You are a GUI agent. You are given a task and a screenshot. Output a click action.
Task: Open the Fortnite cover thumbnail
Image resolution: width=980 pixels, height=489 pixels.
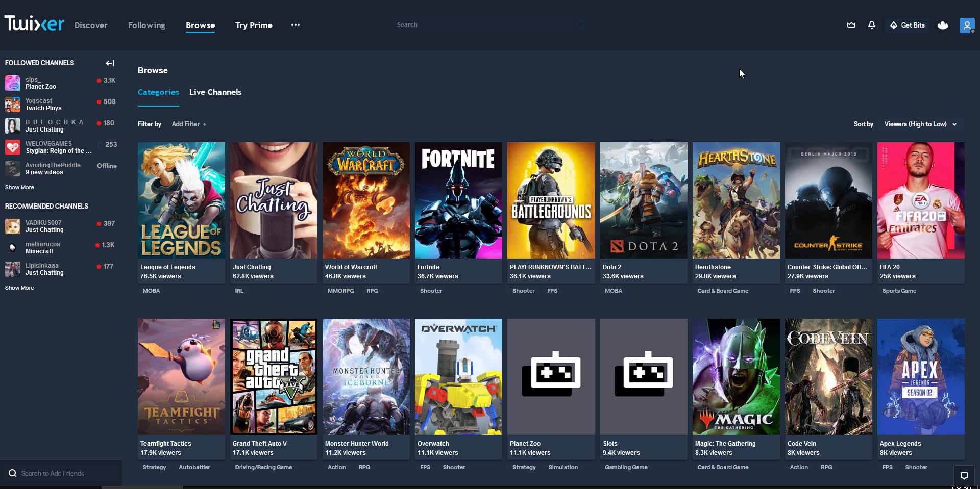coord(458,200)
